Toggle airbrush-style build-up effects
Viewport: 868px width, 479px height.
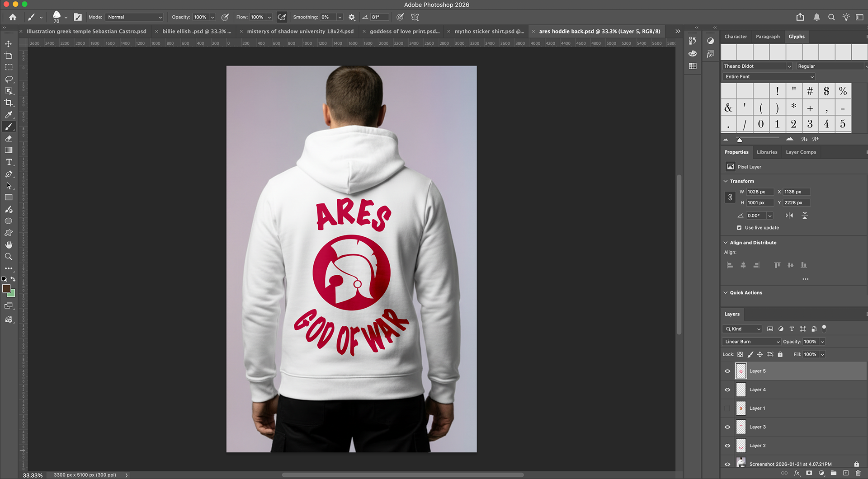pyautogui.click(x=282, y=17)
